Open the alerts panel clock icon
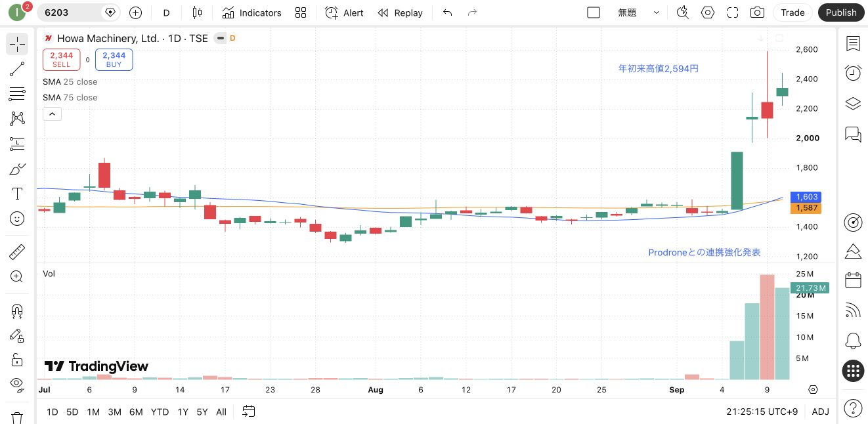The image size is (868, 424). 853,73
